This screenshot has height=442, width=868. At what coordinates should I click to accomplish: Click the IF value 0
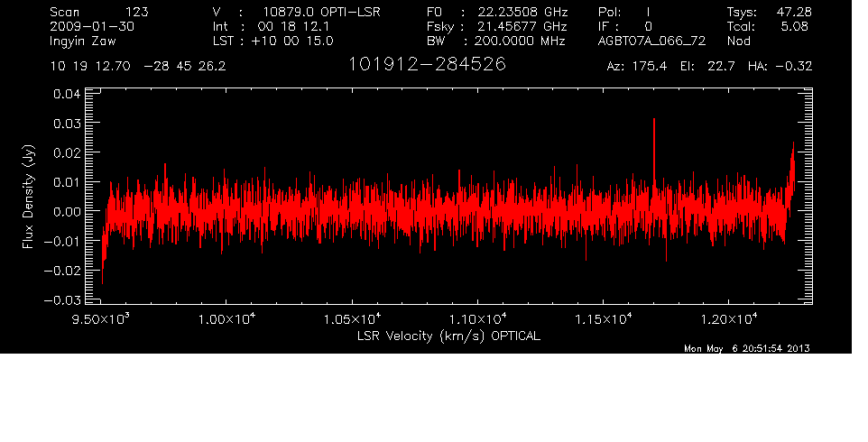pyautogui.click(x=648, y=26)
